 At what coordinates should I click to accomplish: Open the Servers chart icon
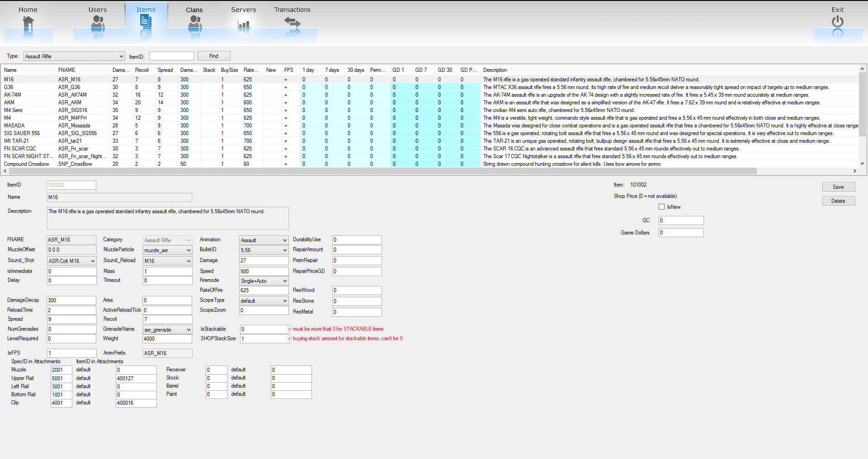click(244, 25)
